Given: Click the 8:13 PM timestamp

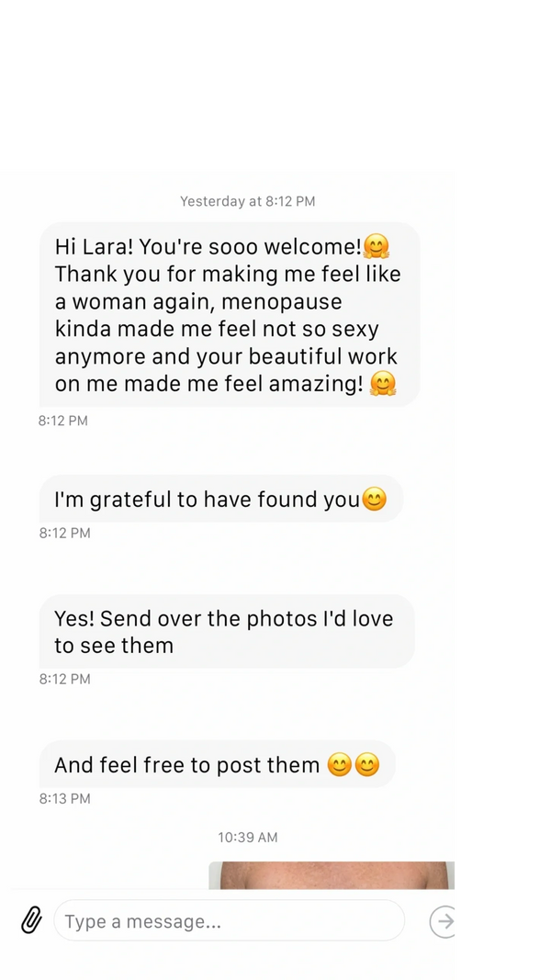Looking at the screenshot, I should coord(64,799).
